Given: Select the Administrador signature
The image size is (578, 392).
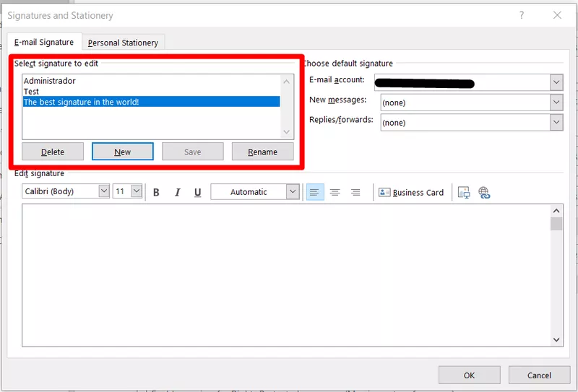Looking at the screenshot, I should (x=152, y=81).
